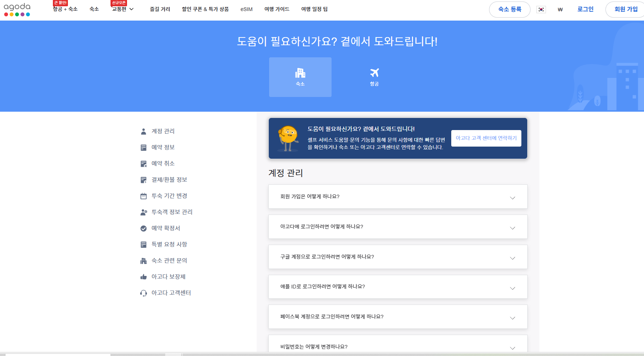Image resolution: width=644 pixels, height=356 pixels.
Task: Expand 구글 계정으로 로그인하려면 chevron
Action: (513, 258)
